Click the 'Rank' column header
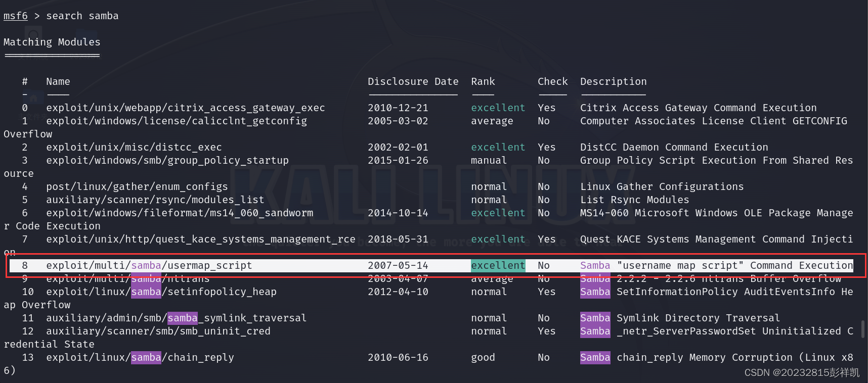Viewport: 868px width, 383px height. click(x=483, y=81)
